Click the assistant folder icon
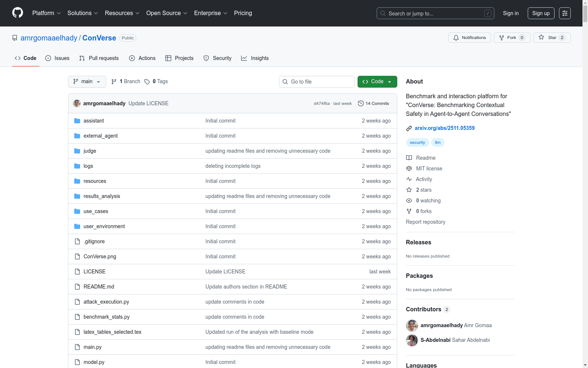This screenshot has height=368, width=588. point(77,121)
